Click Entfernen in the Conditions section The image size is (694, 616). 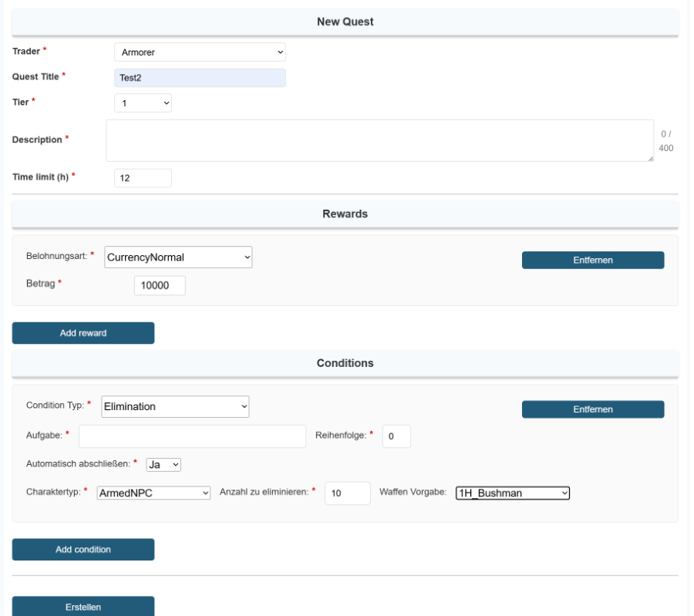click(594, 409)
